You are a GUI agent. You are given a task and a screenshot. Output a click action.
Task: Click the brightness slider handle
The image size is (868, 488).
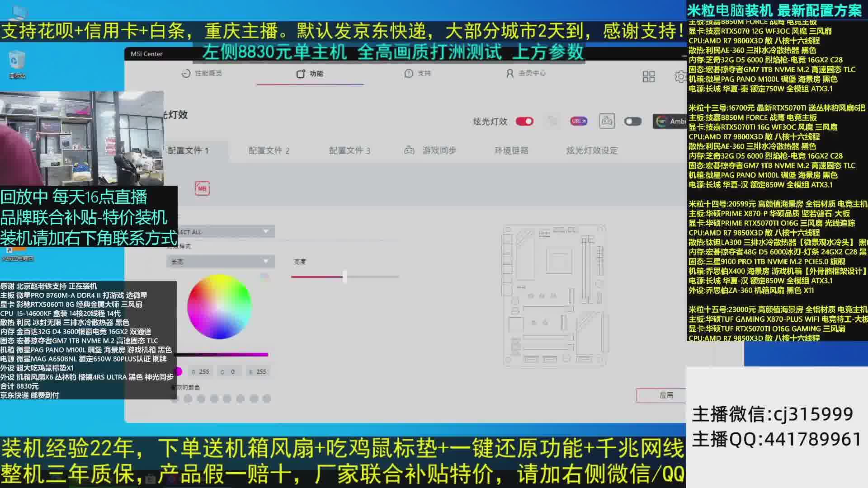[x=345, y=277]
